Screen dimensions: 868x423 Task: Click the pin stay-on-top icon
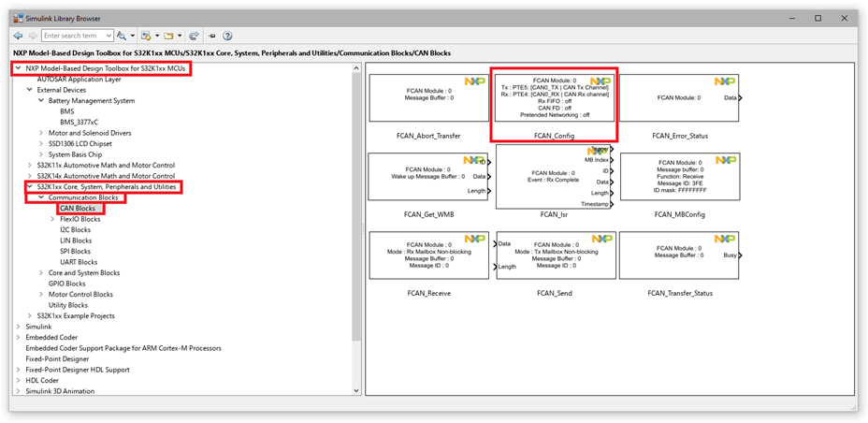[212, 36]
